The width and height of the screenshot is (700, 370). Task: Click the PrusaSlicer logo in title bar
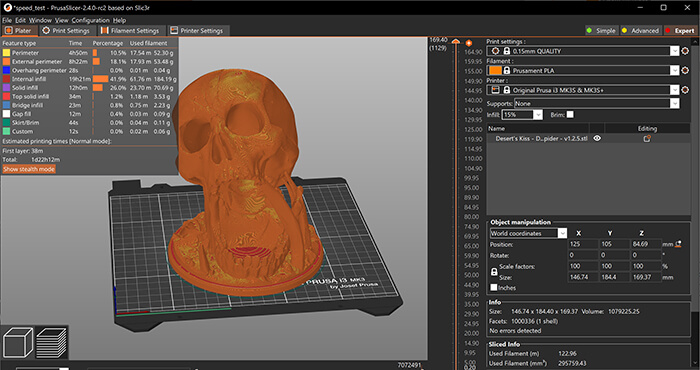click(x=7, y=8)
